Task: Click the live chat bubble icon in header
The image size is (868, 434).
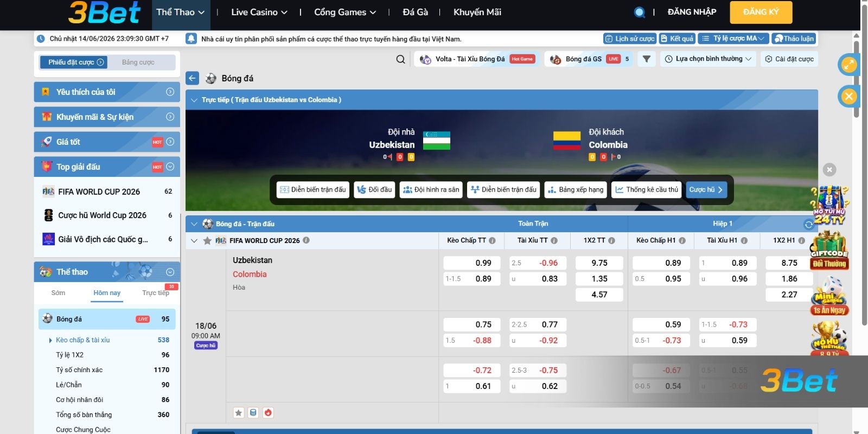Action: (x=640, y=12)
